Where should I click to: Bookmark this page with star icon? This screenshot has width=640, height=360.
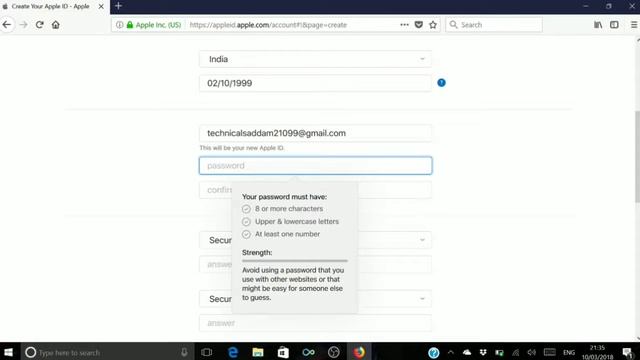pos(433,25)
